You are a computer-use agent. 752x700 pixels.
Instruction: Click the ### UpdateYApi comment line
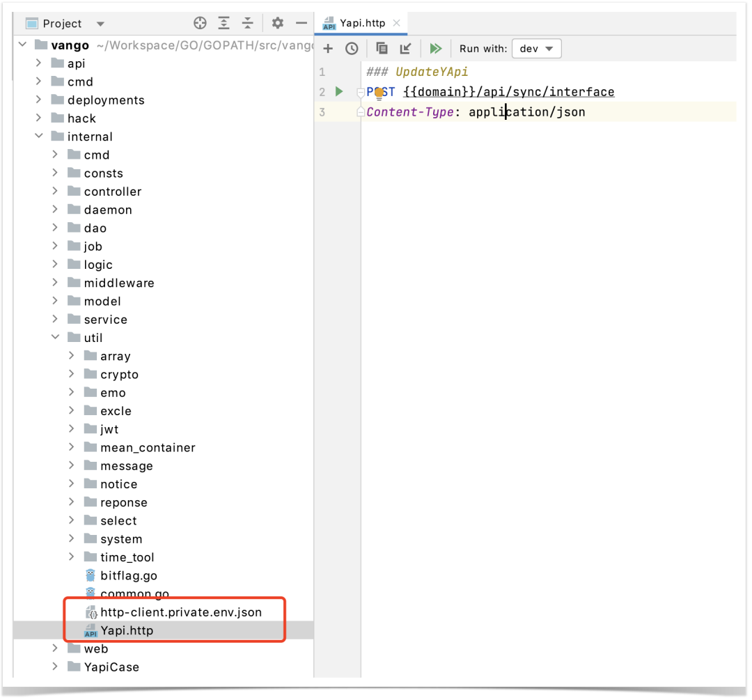coord(417,72)
